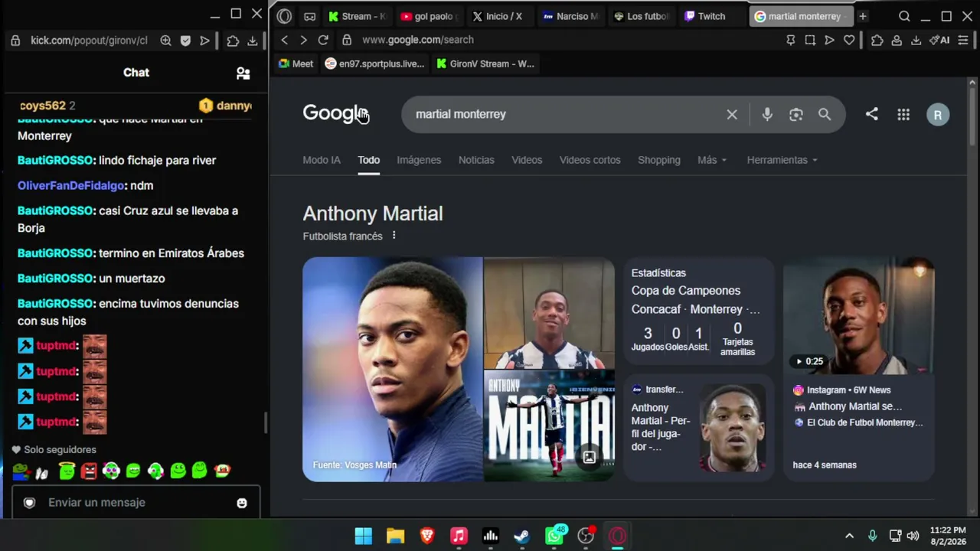Open the transfermarkt 'Anthony Martial - Perfil del jugador' result
980x551 pixels.
pos(698,429)
